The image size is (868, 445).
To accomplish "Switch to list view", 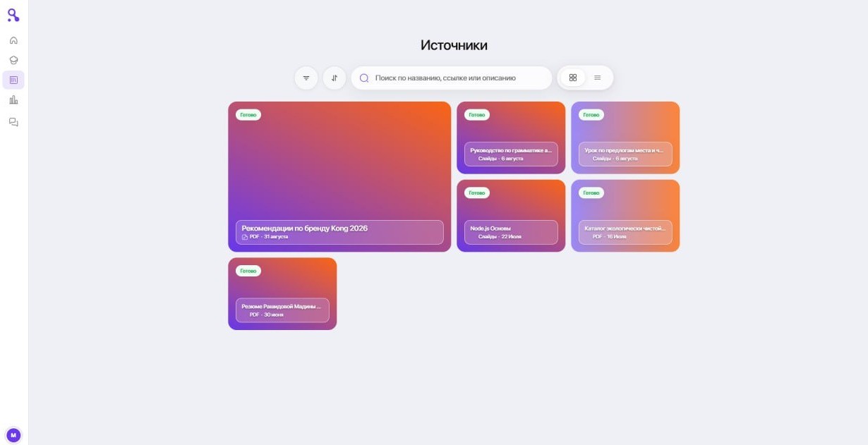I will [x=598, y=78].
